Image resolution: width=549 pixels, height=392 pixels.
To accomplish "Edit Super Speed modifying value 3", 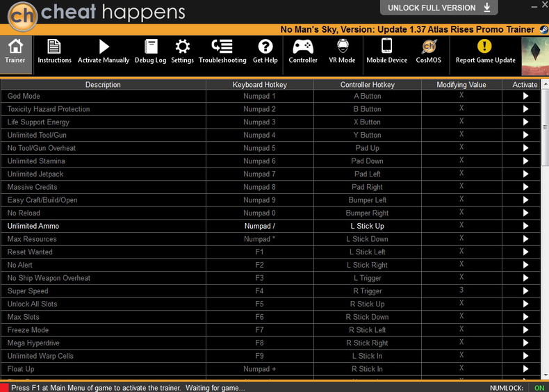I will 461,290.
